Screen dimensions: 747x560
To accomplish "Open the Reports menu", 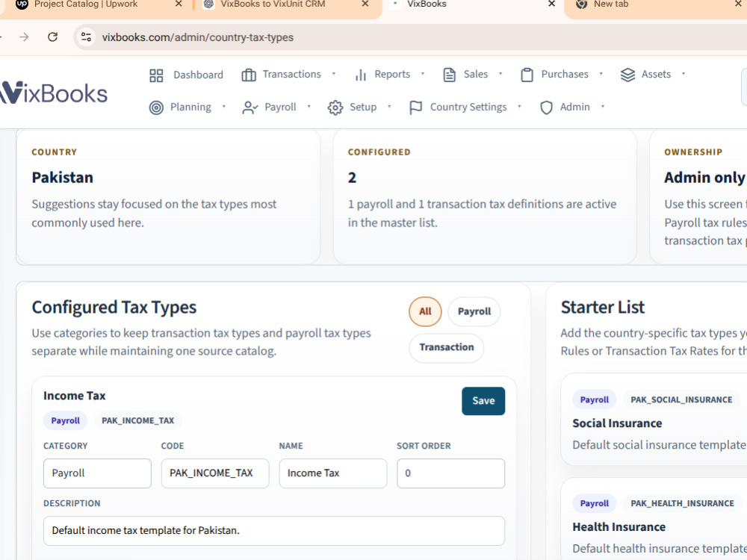I will point(390,74).
